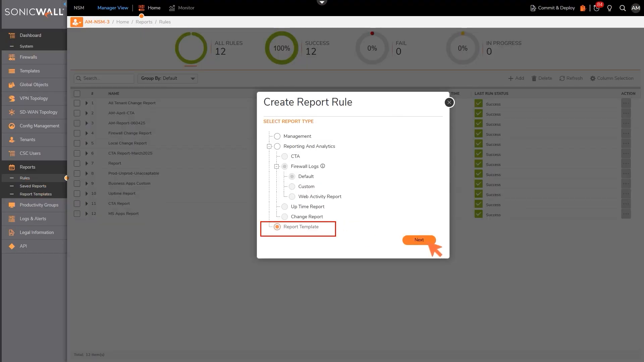
Task: Click the orange Next button
Action: click(x=419, y=240)
